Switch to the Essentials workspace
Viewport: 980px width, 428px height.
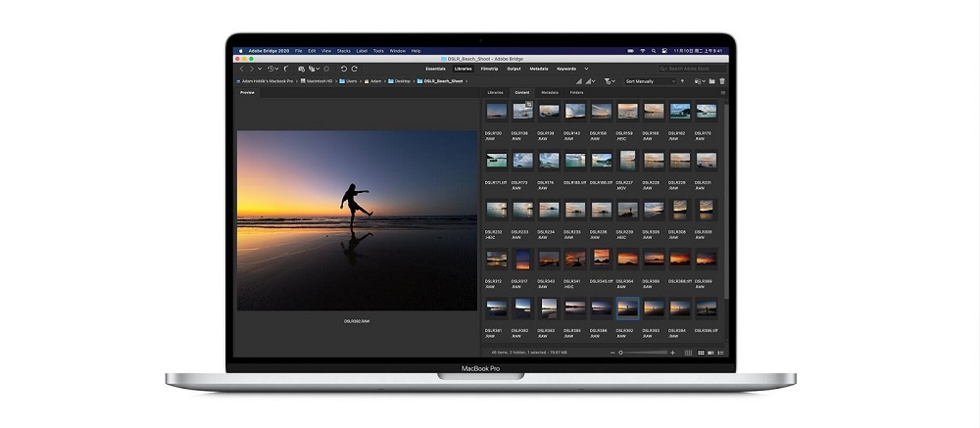[436, 69]
